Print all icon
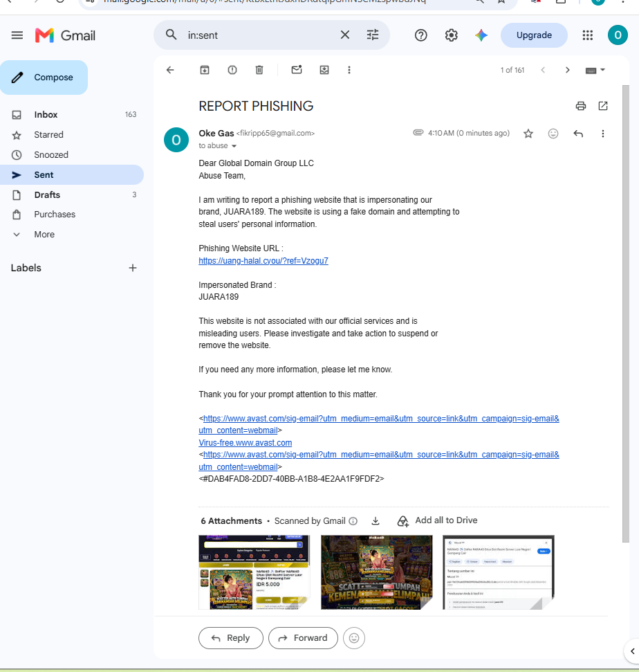 click(x=581, y=106)
